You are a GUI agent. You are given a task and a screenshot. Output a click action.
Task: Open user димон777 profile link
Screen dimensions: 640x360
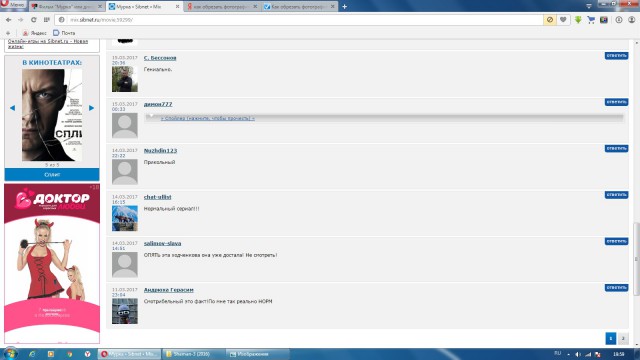pyautogui.click(x=158, y=104)
